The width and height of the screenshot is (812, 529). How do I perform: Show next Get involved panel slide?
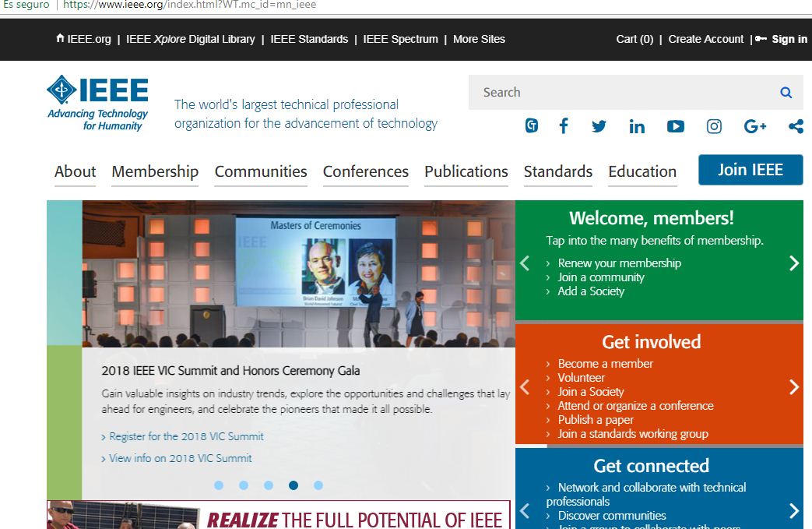click(x=794, y=387)
